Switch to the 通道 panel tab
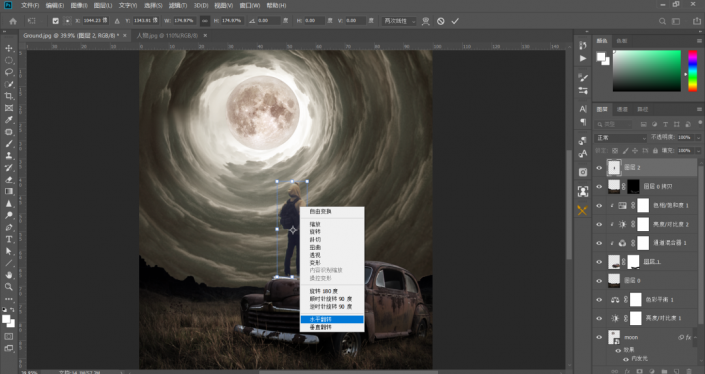Viewport: 705px width, 374px height. (622, 109)
